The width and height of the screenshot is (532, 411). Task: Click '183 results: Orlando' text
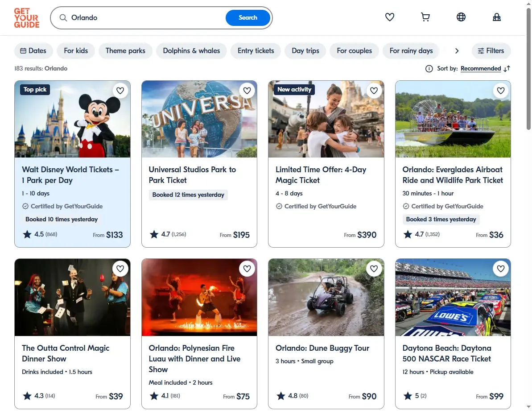click(41, 69)
